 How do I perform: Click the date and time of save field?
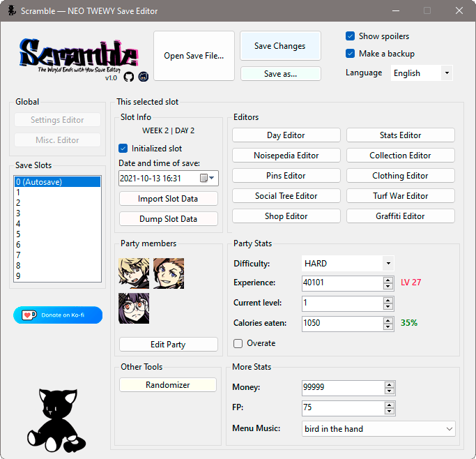point(168,178)
